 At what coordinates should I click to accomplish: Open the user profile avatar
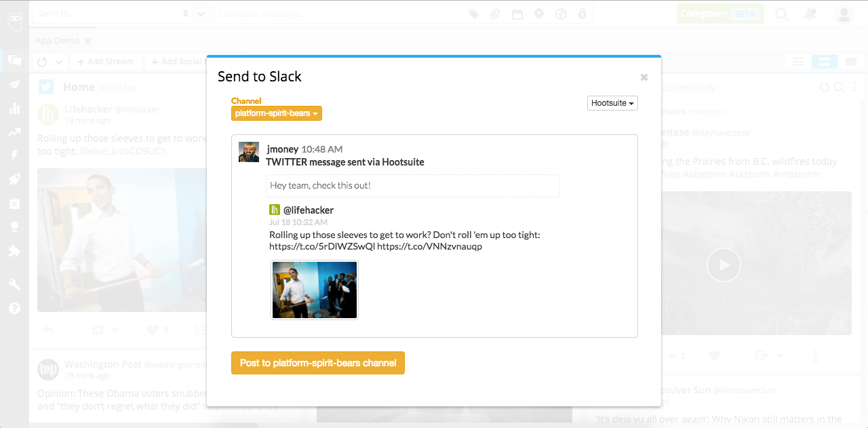844,14
